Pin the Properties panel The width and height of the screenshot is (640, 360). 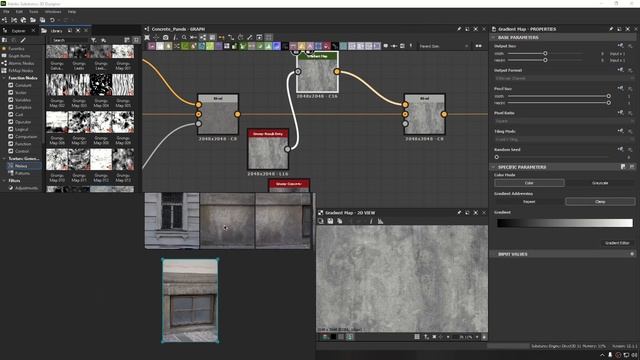pyautogui.click(x=611, y=29)
